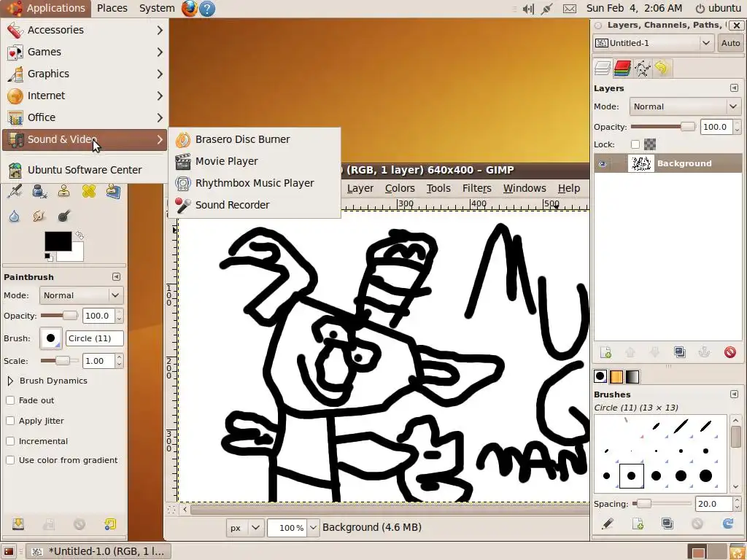
Task: Open px unit dropdown in status bar
Action: point(245,528)
